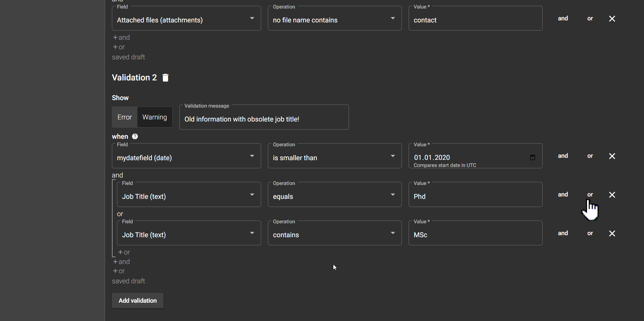Screen dimensions: 644x321
Task: Select Error validation type
Action: point(124,117)
